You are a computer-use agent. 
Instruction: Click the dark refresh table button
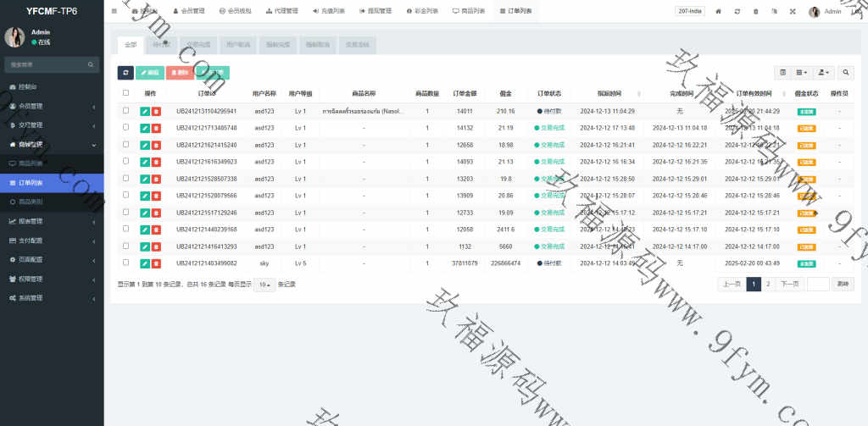(125, 73)
